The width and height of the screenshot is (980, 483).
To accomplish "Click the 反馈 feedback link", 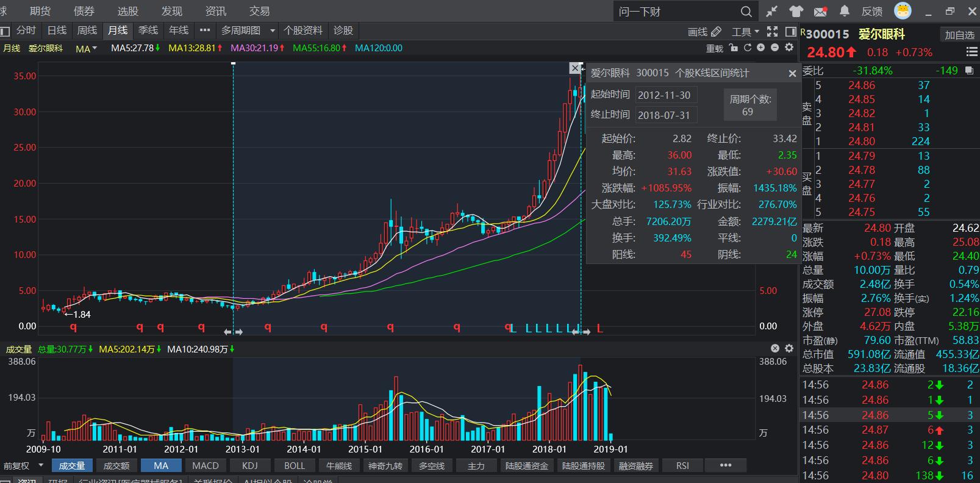I will pyautogui.click(x=872, y=11).
